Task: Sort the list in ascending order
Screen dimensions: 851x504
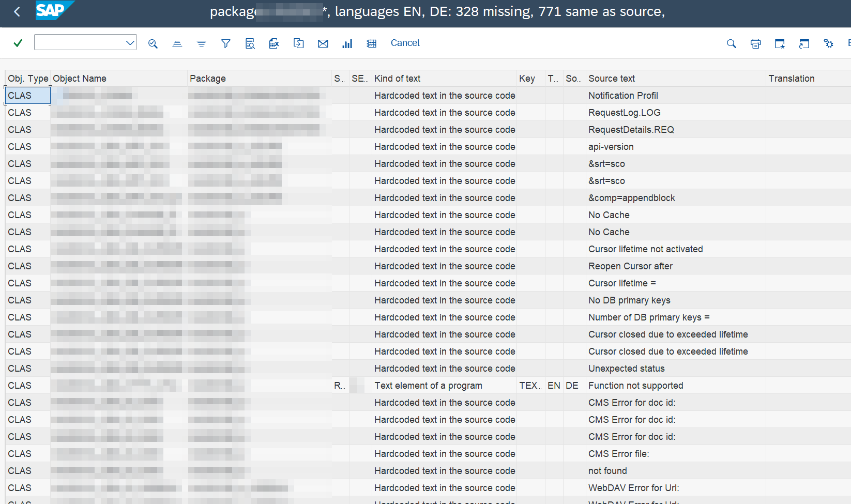Action: 177,43
